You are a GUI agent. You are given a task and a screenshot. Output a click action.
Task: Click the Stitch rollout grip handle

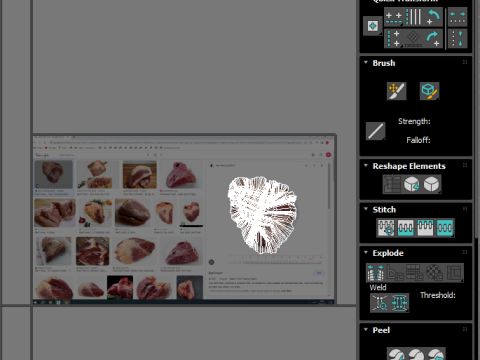coord(465,209)
